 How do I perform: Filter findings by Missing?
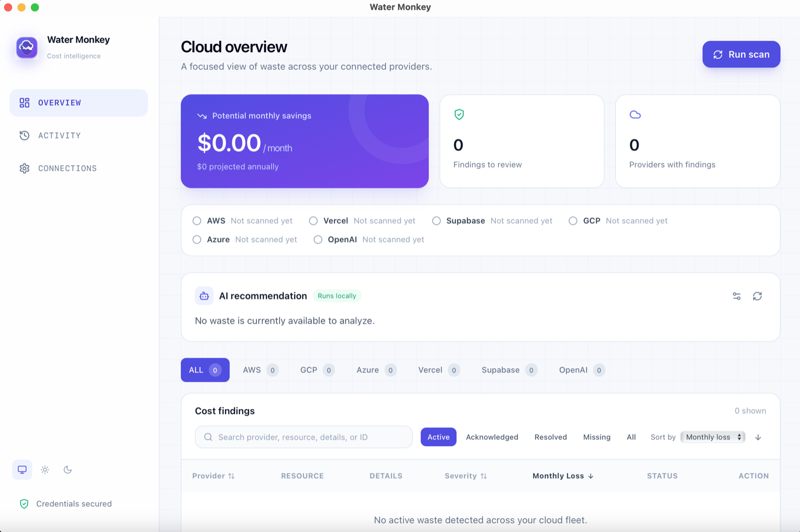click(x=597, y=437)
